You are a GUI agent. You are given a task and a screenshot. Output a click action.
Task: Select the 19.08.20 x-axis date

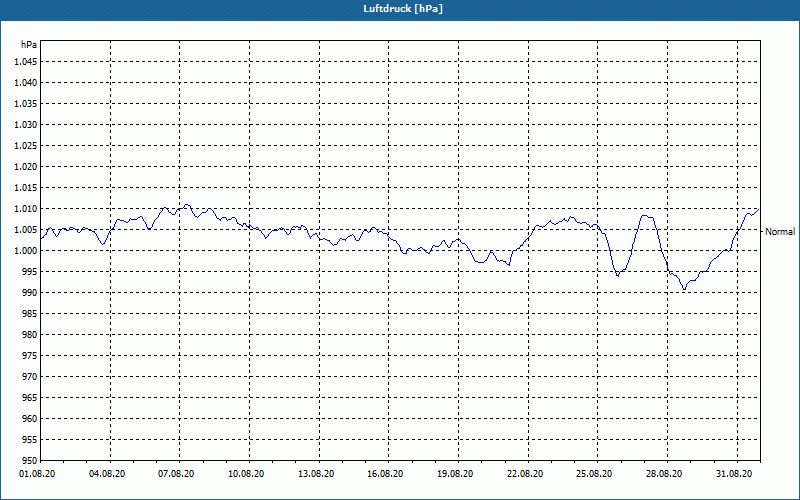[x=455, y=474]
